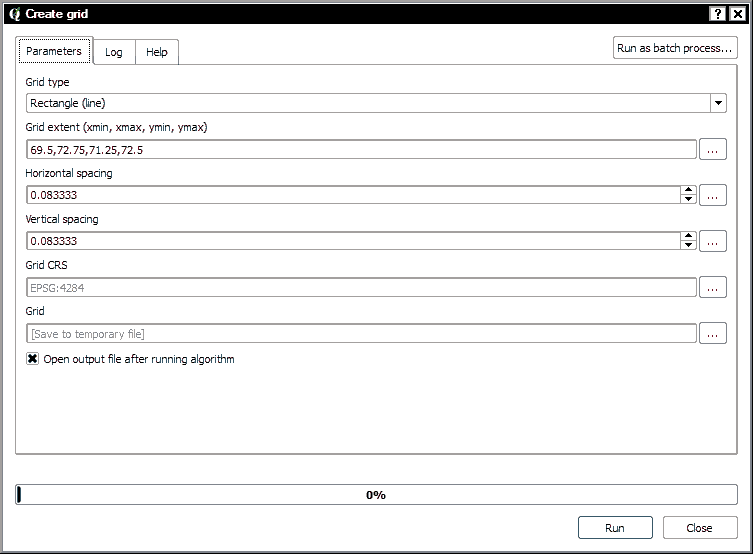Open the Help tab

(157, 52)
